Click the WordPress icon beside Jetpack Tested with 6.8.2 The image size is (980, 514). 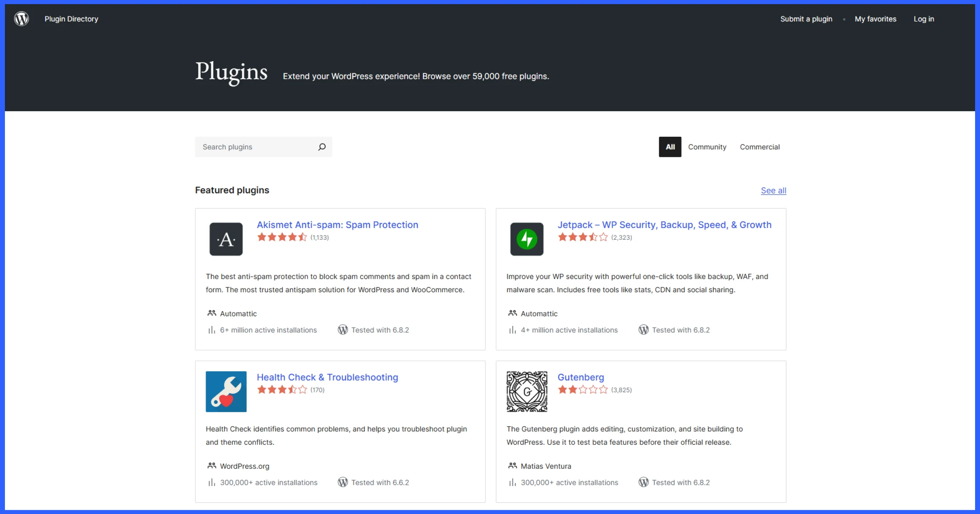point(643,330)
